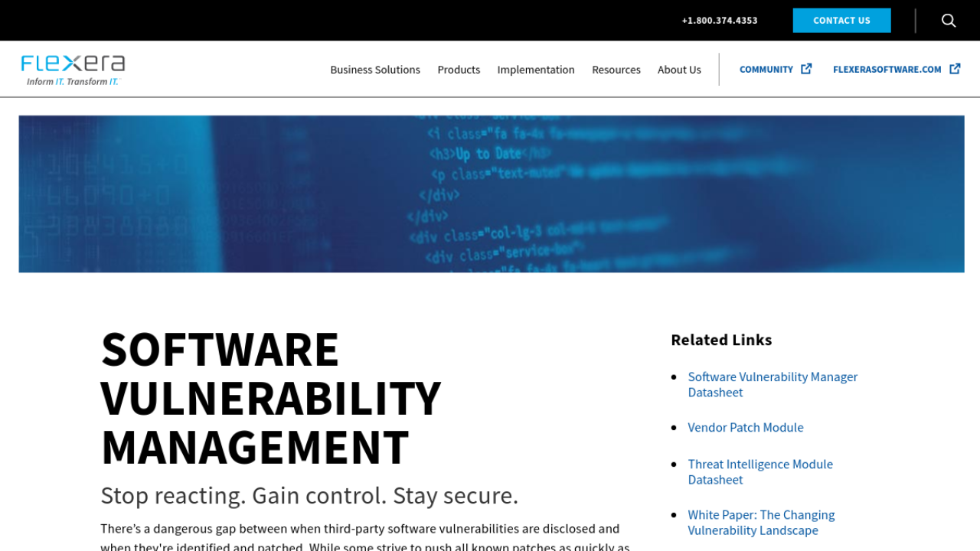Open the Business Solutions menu
Screen dimensions: 980x551
(375, 70)
